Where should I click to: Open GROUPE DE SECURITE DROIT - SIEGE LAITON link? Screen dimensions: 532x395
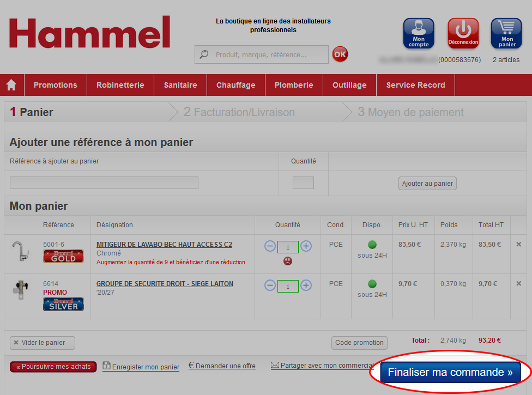[x=165, y=284]
